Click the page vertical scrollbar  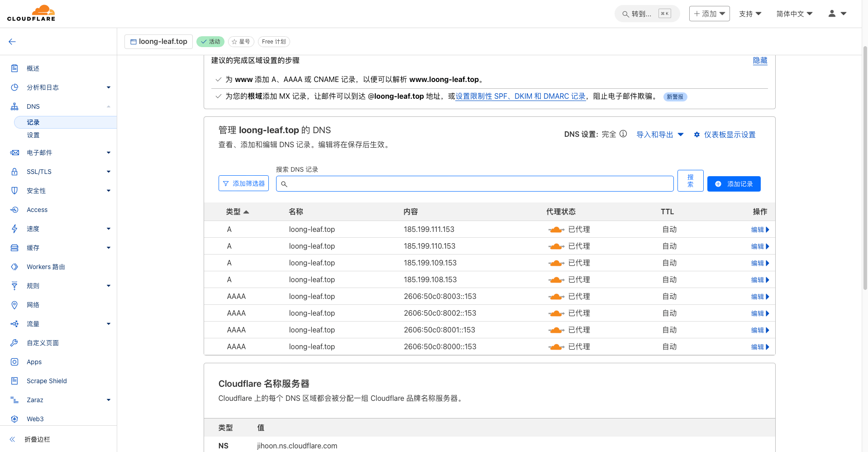tap(865, 168)
